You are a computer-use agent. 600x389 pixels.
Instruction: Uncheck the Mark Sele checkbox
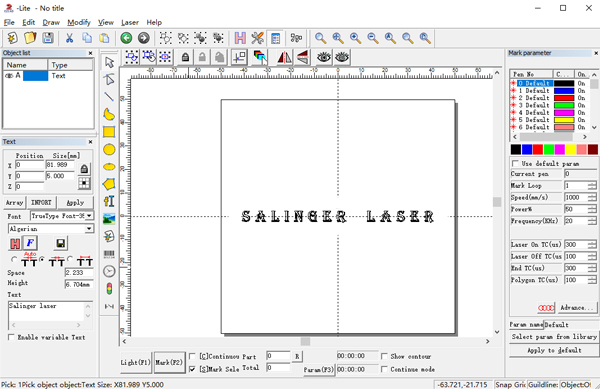(192, 369)
